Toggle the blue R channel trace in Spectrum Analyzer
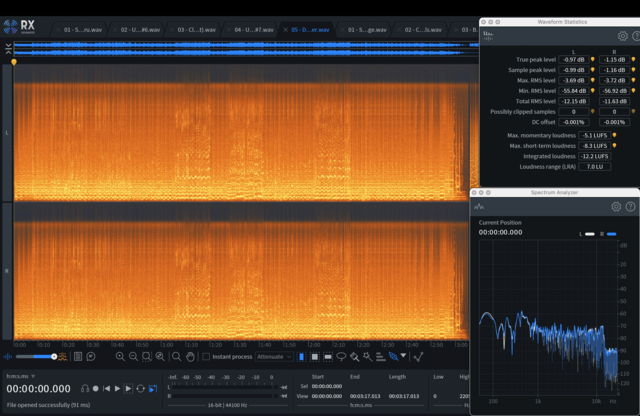 tap(611, 234)
